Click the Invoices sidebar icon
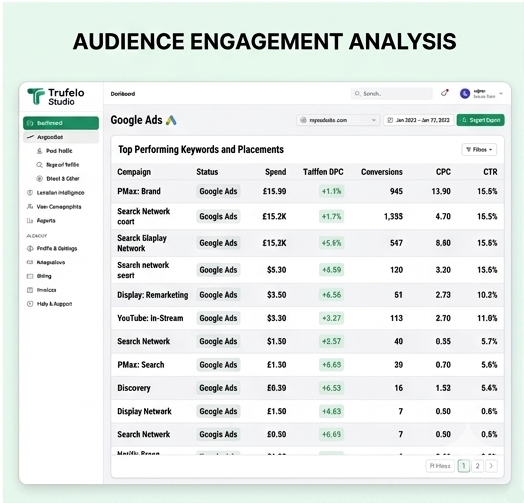The image size is (524, 503). 30,290
